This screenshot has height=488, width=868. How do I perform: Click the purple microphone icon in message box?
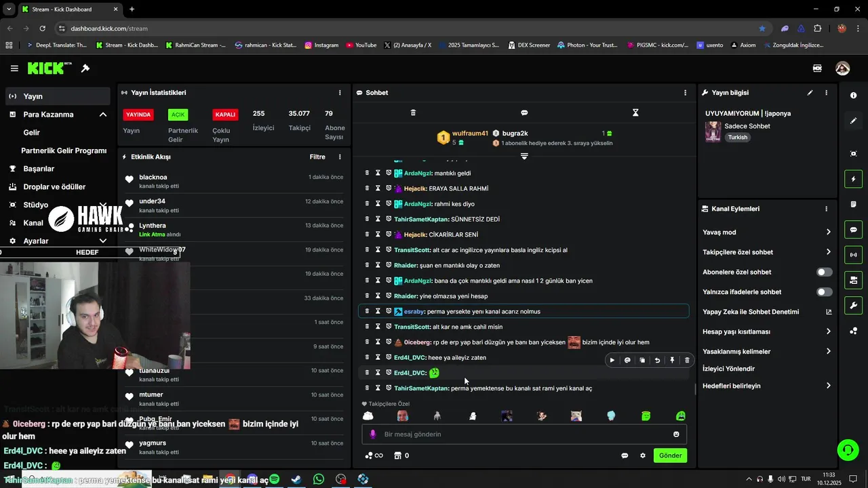click(x=373, y=434)
